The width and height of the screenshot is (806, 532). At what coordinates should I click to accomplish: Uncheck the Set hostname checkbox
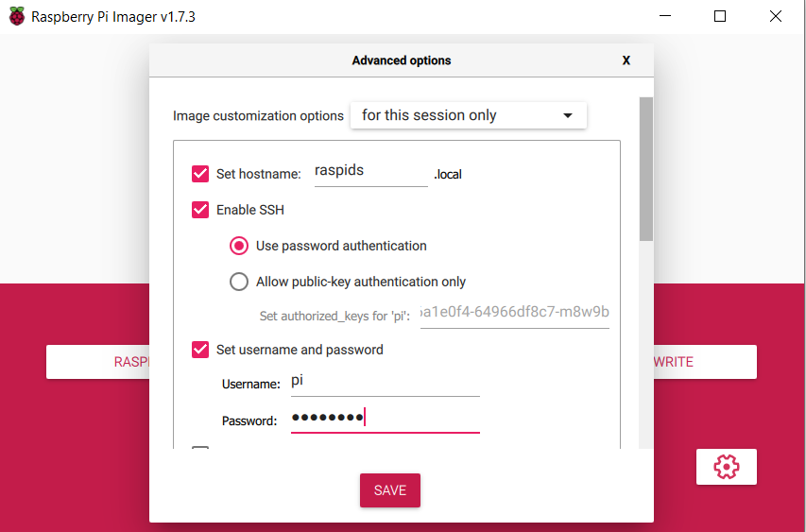[x=200, y=174]
